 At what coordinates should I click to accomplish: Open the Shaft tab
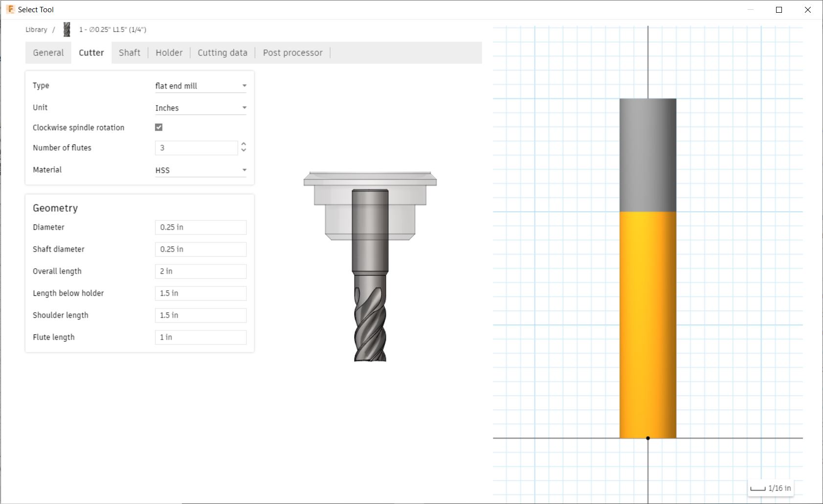(130, 53)
